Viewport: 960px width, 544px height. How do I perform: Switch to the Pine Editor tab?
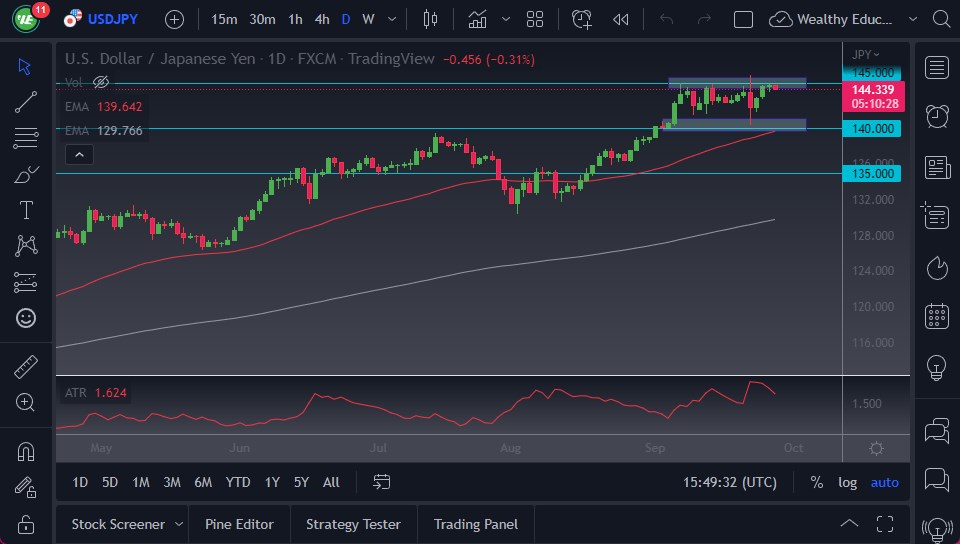pyautogui.click(x=240, y=524)
